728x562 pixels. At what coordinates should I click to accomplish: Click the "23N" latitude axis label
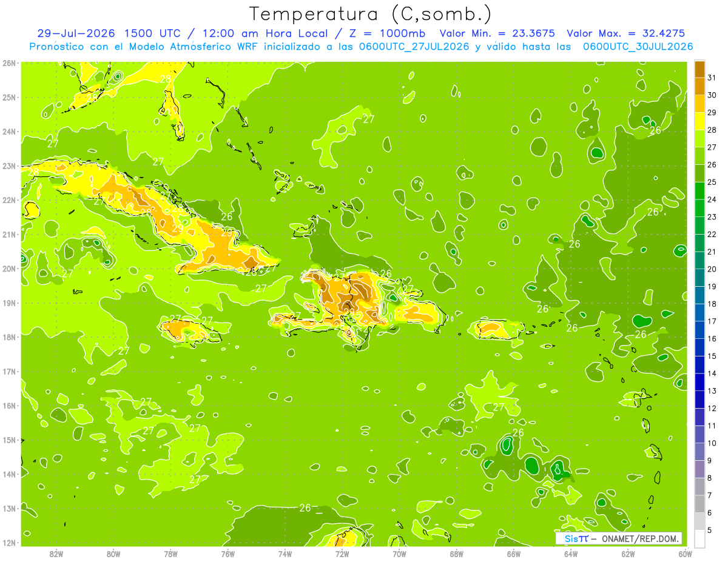[x=8, y=166]
